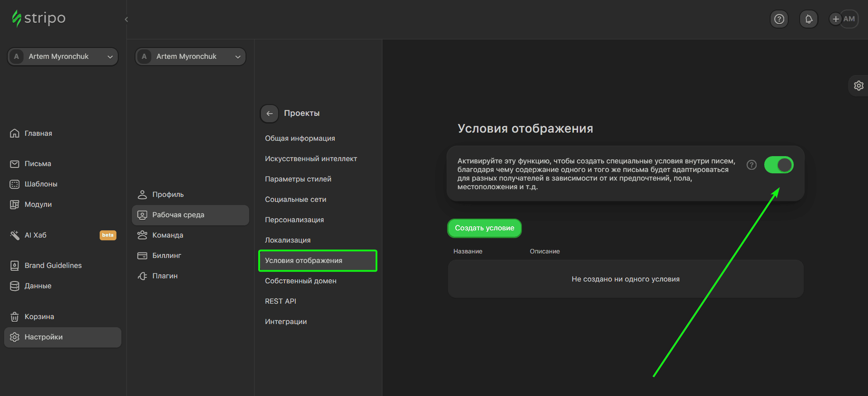Open REST API settings

click(x=280, y=301)
